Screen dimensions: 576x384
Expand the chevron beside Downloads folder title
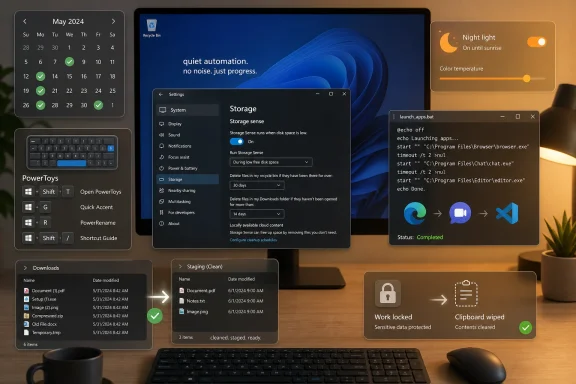(25, 268)
